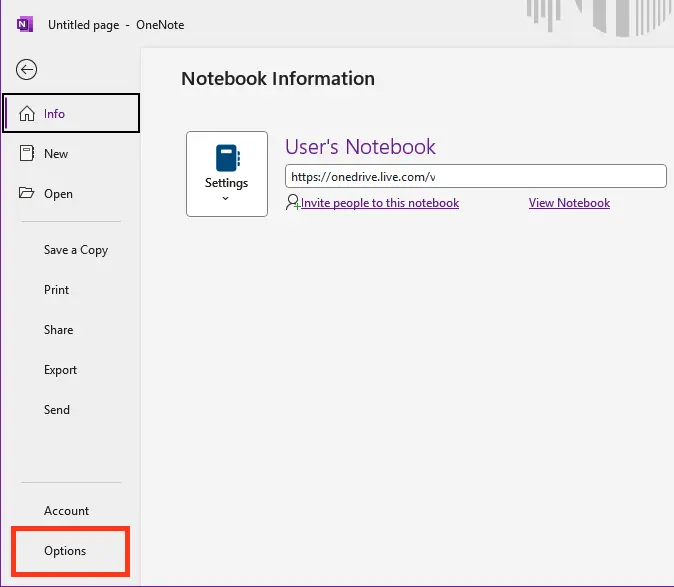This screenshot has width=674, height=587.
Task: Select Share in the backstage menu
Action: click(x=58, y=330)
